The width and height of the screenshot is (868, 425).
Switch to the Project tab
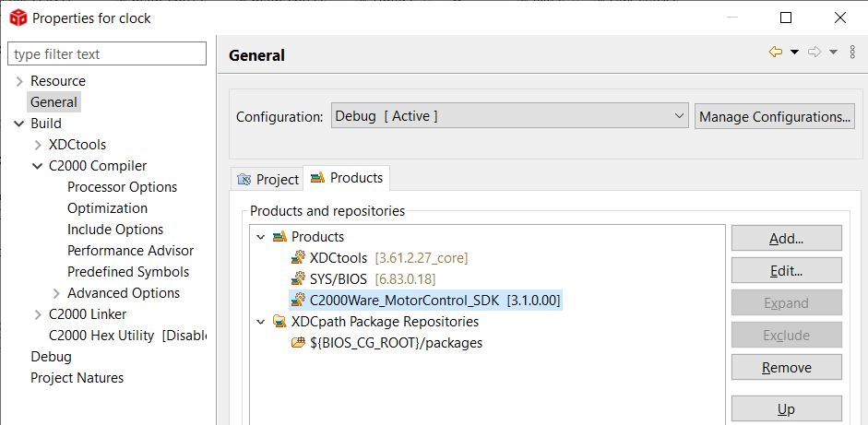click(268, 179)
